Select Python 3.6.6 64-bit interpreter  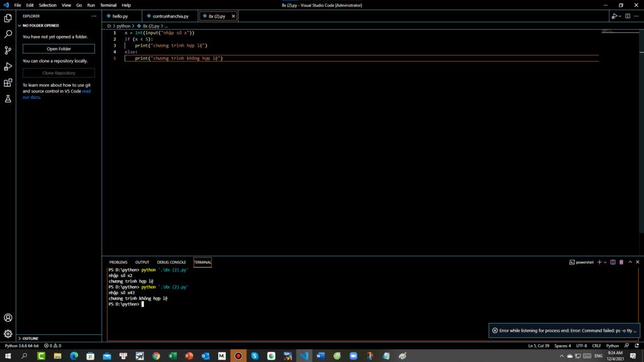tap(22, 346)
